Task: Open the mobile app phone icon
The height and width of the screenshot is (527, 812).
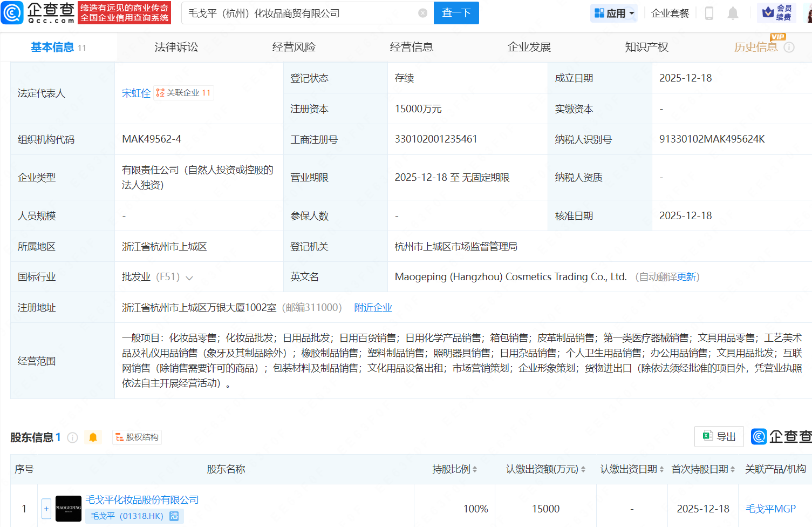Action: [709, 13]
